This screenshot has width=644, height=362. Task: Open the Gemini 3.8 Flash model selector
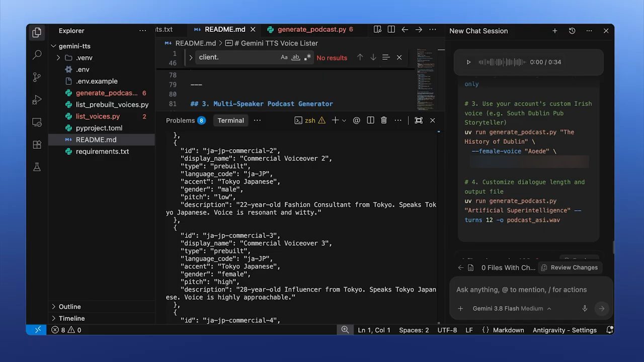click(512, 309)
